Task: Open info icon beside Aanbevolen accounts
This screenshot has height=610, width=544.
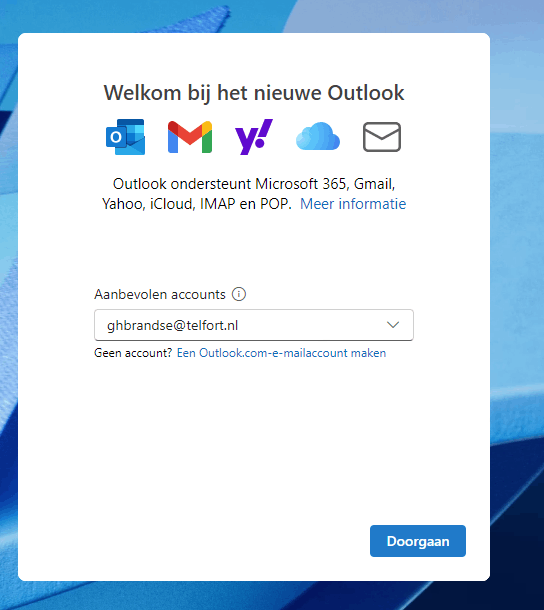Action: (239, 294)
